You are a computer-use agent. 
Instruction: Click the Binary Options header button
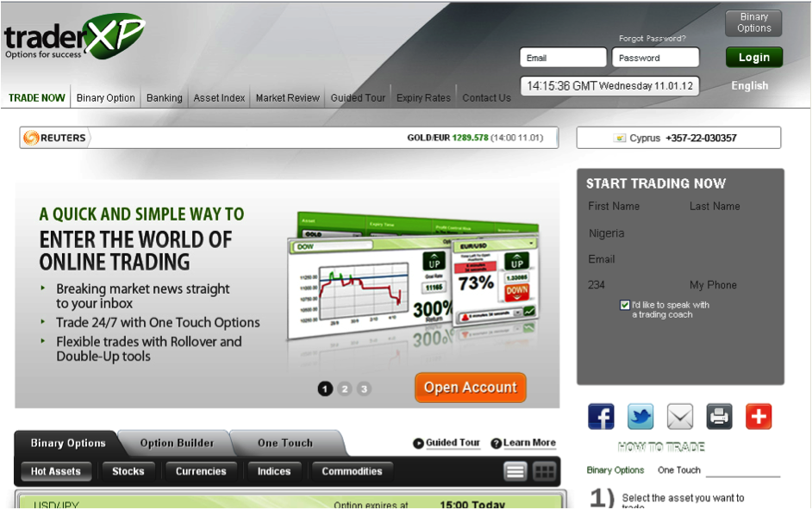point(754,22)
